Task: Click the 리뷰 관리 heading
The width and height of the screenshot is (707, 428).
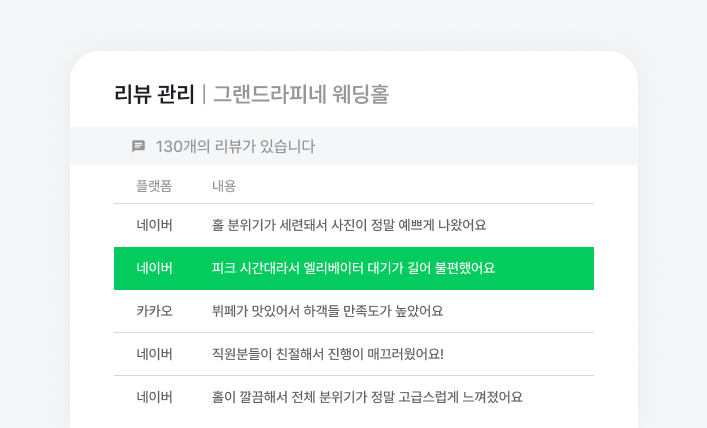Action: click(154, 94)
